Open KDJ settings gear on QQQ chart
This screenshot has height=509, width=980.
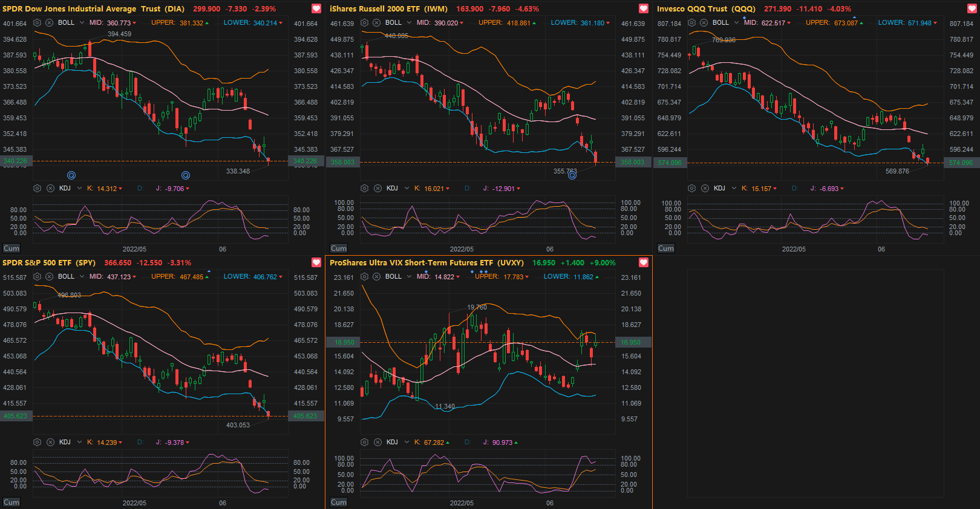coord(691,188)
